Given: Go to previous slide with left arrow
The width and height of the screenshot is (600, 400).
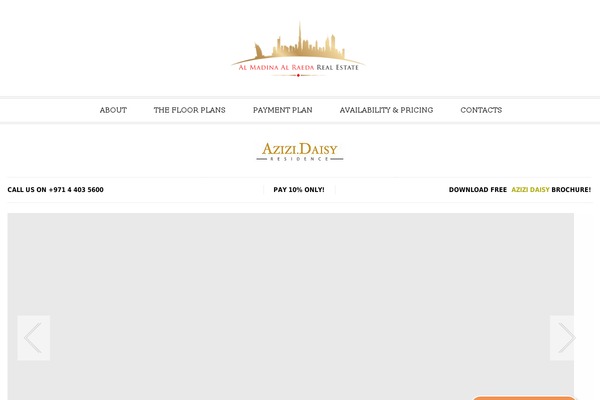Looking at the screenshot, I should 34,338.
